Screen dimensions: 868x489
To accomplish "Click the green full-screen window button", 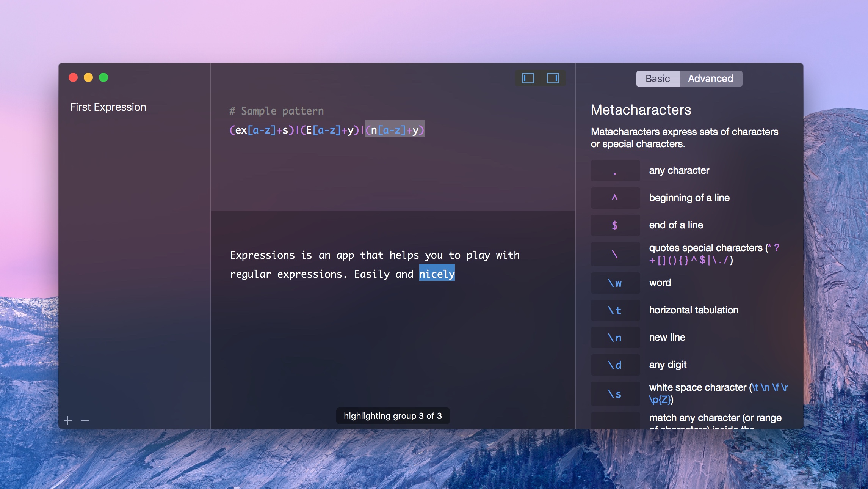I will coord(103,77).
